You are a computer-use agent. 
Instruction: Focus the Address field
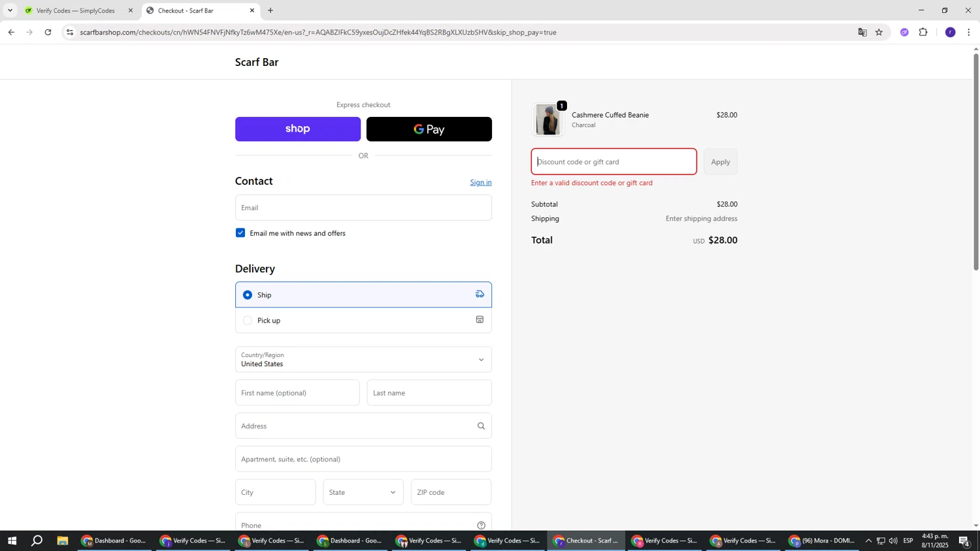tap(363, 426)
